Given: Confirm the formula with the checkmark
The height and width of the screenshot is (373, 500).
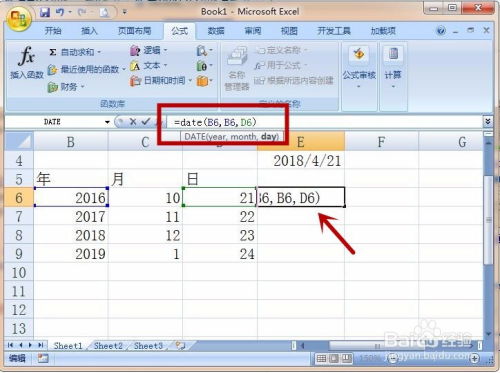Looking at the screenshot, I should pyautogui.click(x=146, y=122).
